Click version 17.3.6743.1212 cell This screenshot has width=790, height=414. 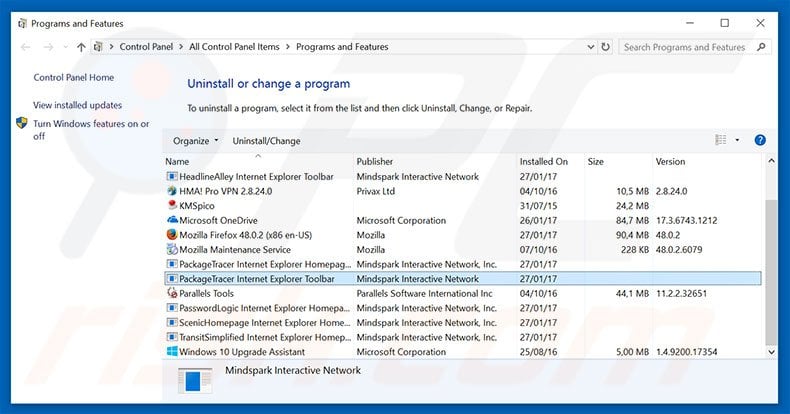pos(686,220)
